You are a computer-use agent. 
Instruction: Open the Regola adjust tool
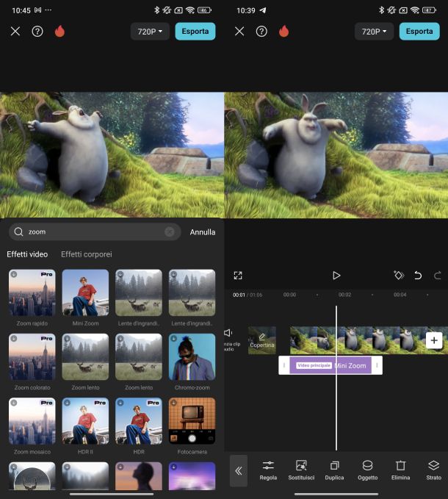click(268, 470)
